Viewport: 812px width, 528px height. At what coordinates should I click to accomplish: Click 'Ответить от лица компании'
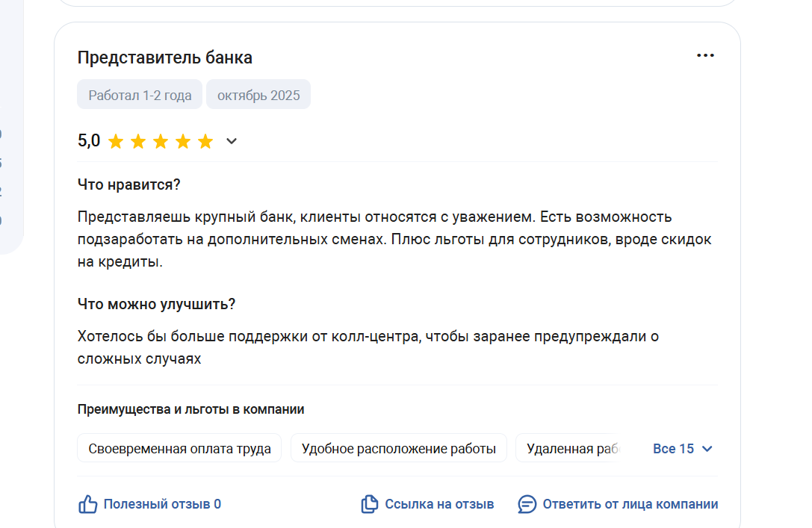tap(630, 504)
